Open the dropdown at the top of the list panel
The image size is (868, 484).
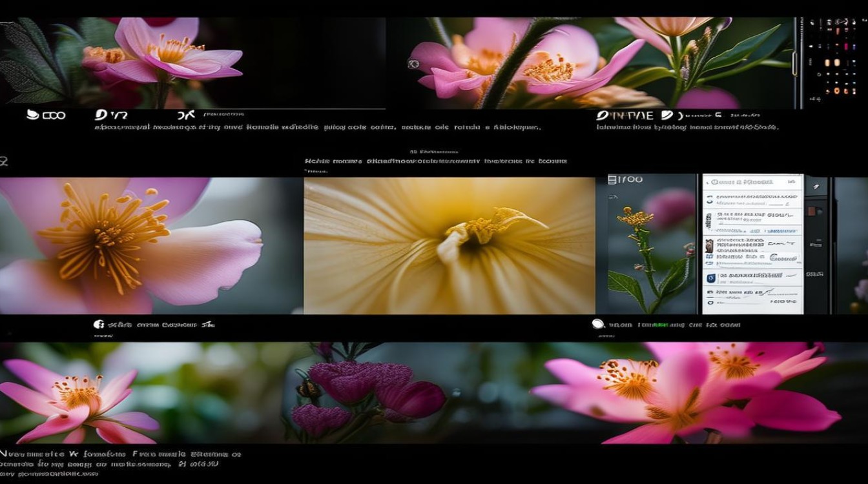coord(743,182)
